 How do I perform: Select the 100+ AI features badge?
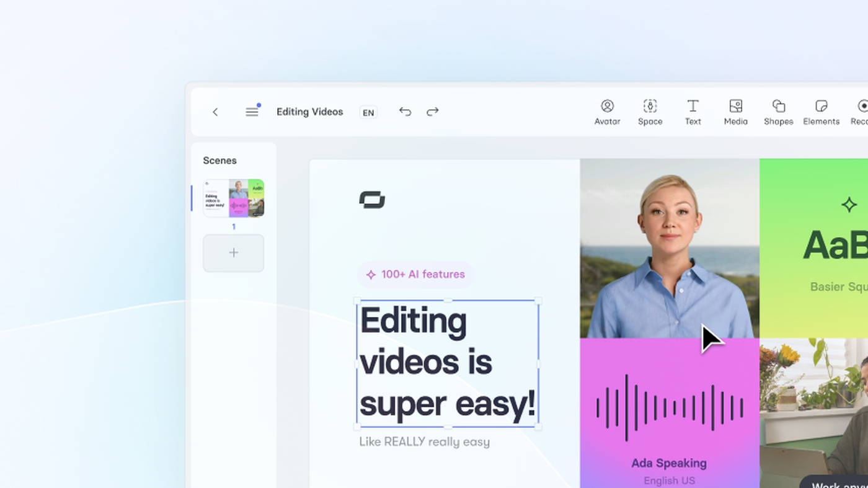(x=416, y=275)
